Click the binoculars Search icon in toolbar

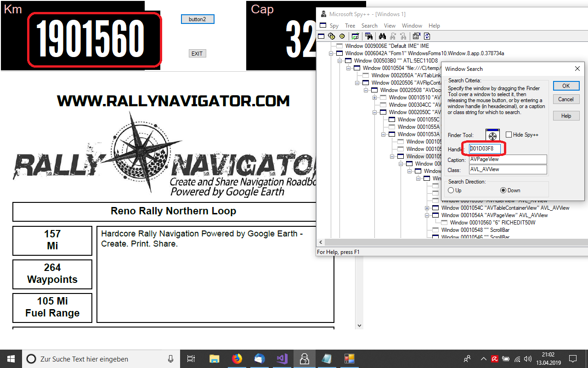(x=382, y=36)
